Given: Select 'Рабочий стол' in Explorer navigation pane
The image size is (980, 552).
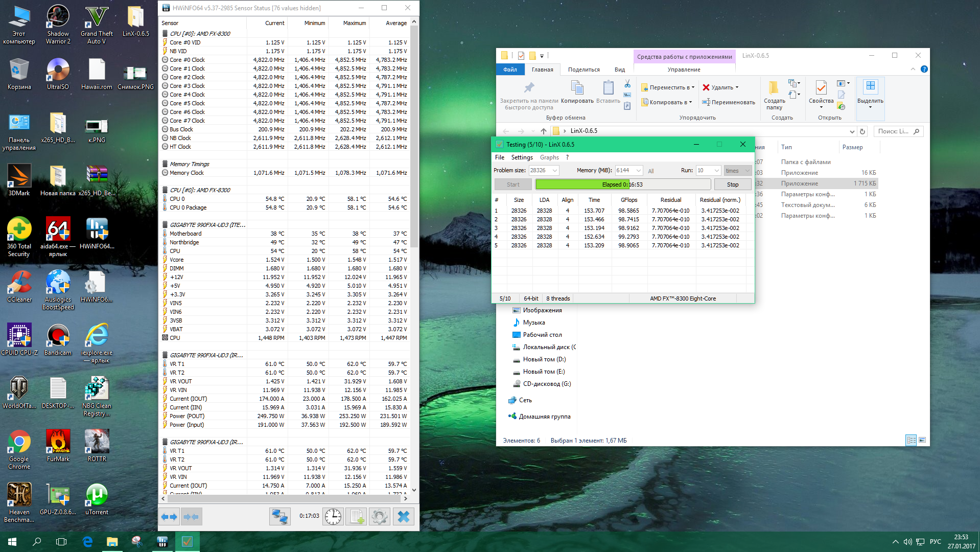Looking at the screenshot, I should [x=542, y=335].
